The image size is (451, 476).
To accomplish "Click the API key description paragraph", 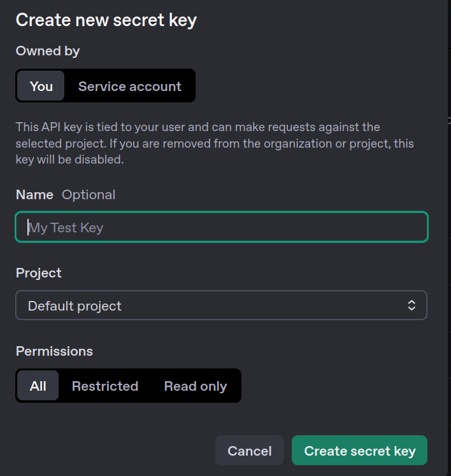I will (214, 143).
